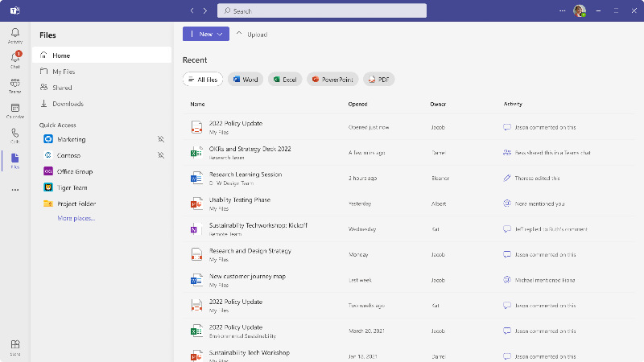Click the Search input field
This screenshot has width=644, height=362.
click(x=322, y=11)
